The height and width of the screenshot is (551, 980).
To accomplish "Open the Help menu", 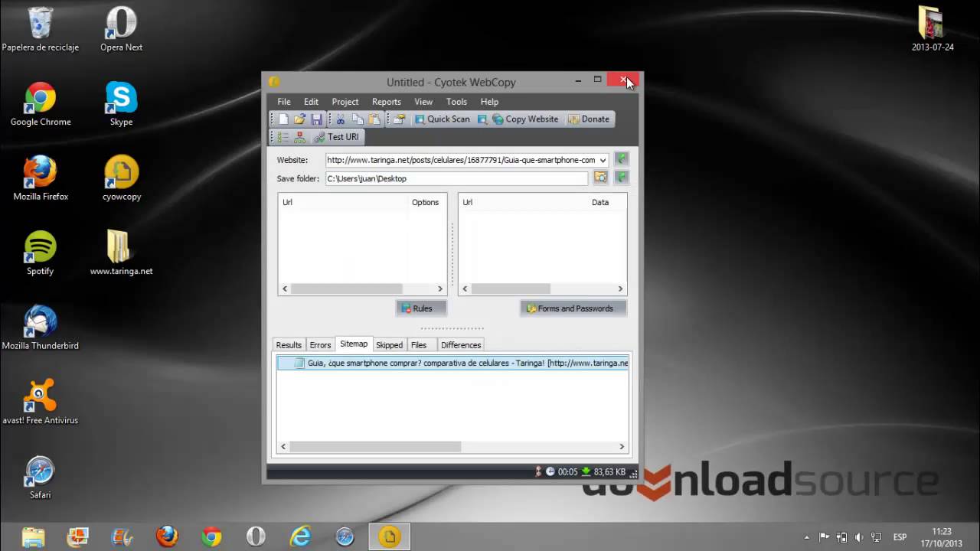I will (489, 102).
